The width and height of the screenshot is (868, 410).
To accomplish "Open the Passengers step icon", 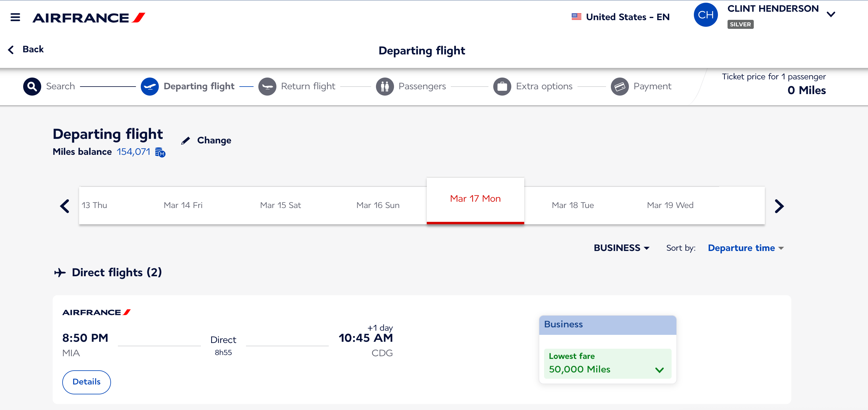I will pos(385,86).
